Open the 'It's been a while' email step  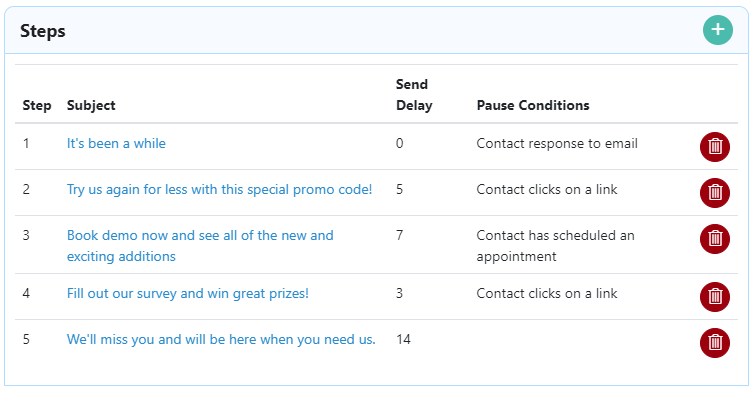116,143
